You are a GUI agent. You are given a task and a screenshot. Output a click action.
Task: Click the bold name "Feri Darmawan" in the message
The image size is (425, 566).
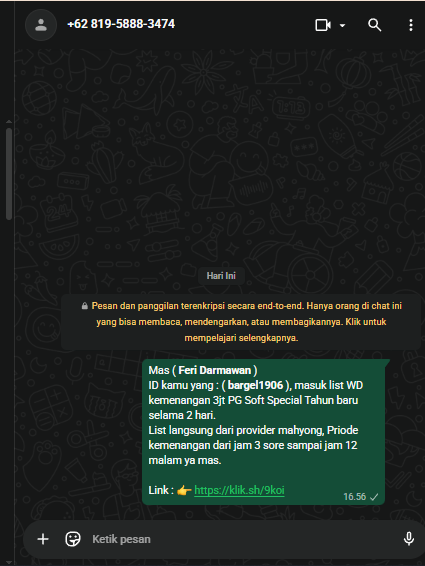(x=214, y=370)
